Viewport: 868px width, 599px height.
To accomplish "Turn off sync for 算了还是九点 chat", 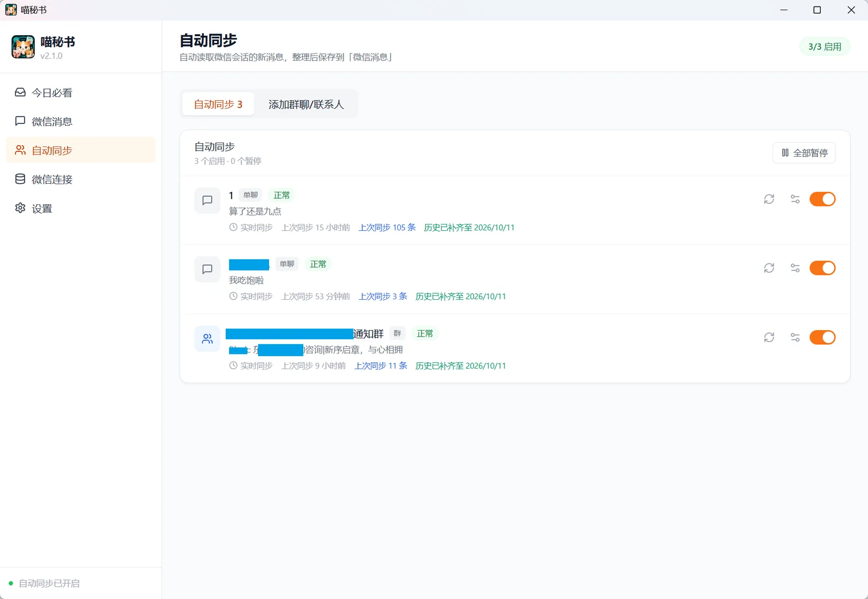I will click(x=822, y=199).
